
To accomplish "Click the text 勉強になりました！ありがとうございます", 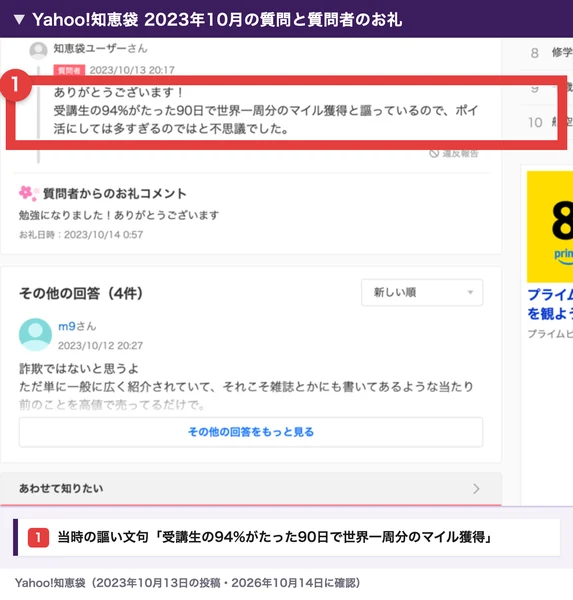I will [x=119, y=215].
